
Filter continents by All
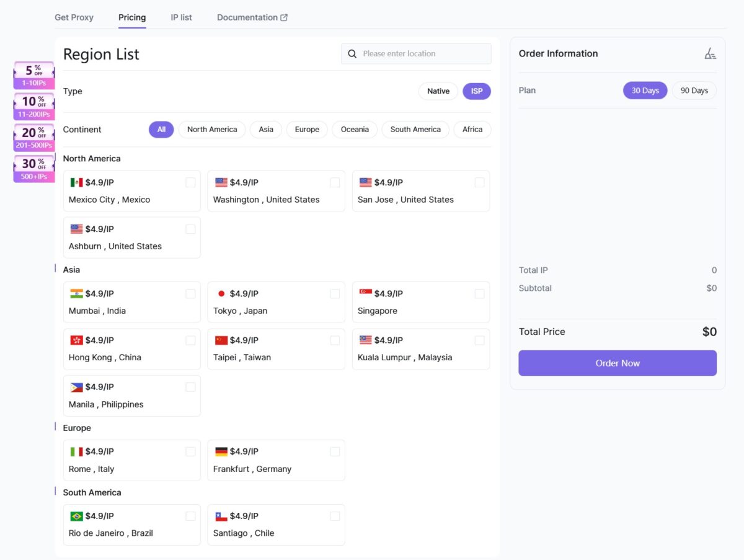(161, 130)
